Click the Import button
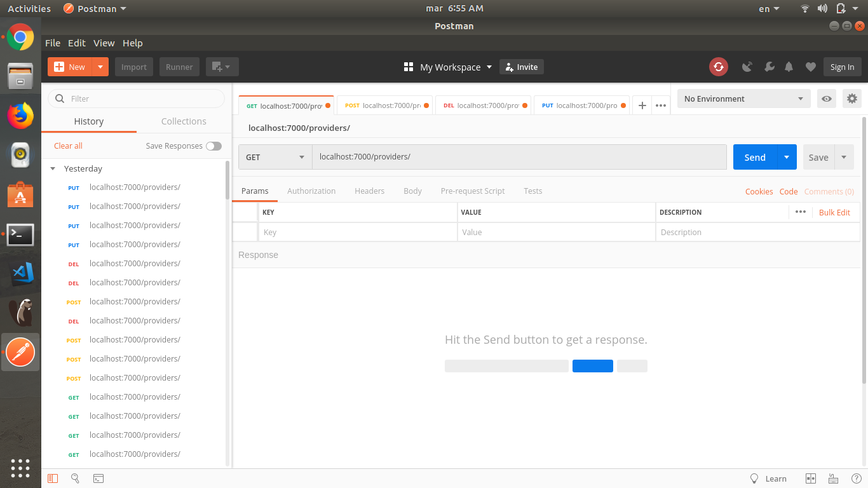This screenshot has height=488, width=868. click(x=134, y=67)
